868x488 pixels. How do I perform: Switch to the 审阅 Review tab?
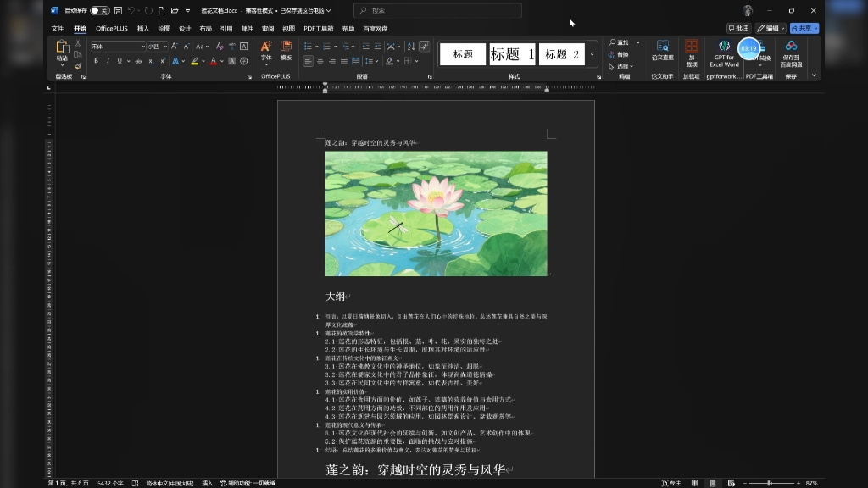268,29
